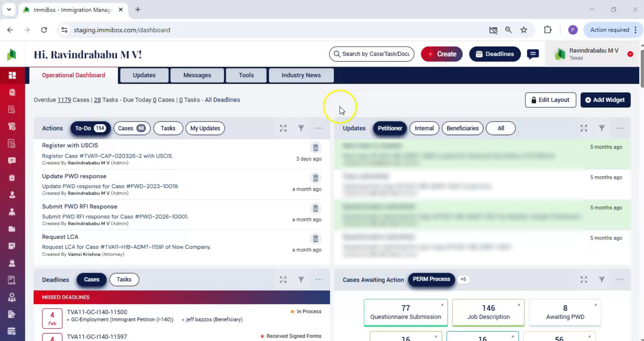The height and width of the screenshot is (341, 644).
Task: Open the invoice with dollar sign icon
Action: [x=12, y=126]
